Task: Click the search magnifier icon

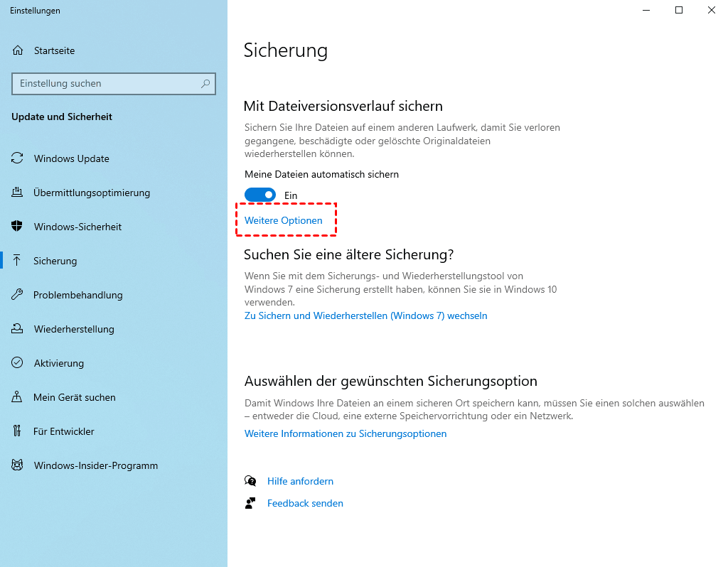Action: point(205,84)
